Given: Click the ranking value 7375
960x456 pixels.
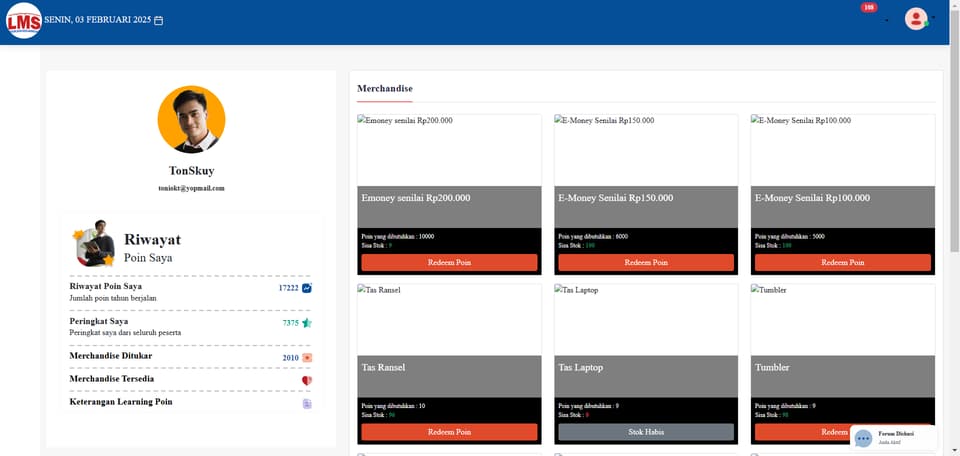Looking at the screenshot, I should pos(290,323).
